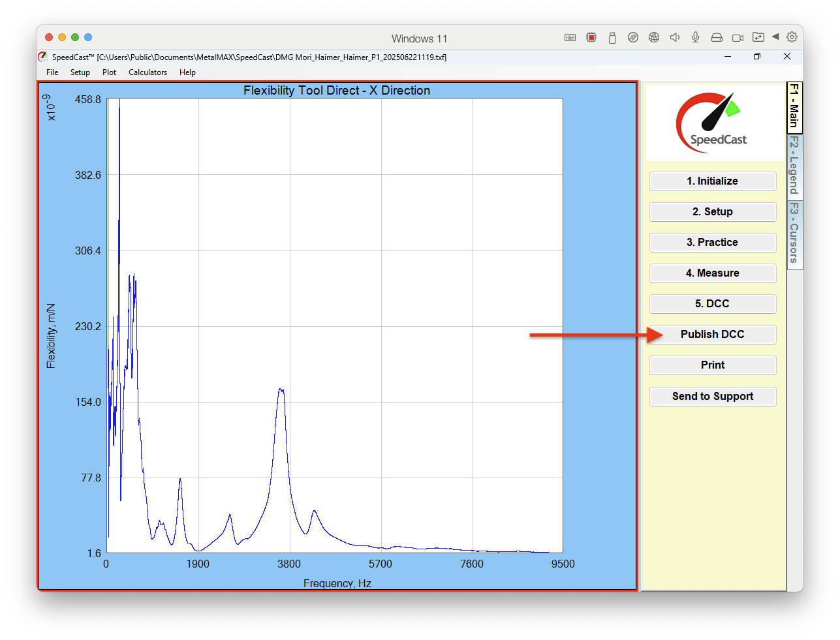Click the CD/DVD disc icon
The height and width of the screenshot is (640, 840).
pos(633,38)
